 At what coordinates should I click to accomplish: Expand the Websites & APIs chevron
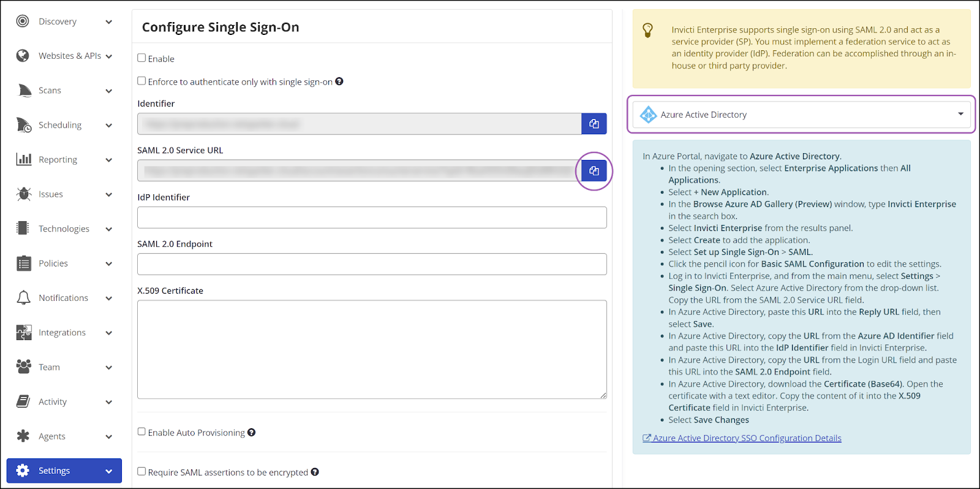point(109,56)
